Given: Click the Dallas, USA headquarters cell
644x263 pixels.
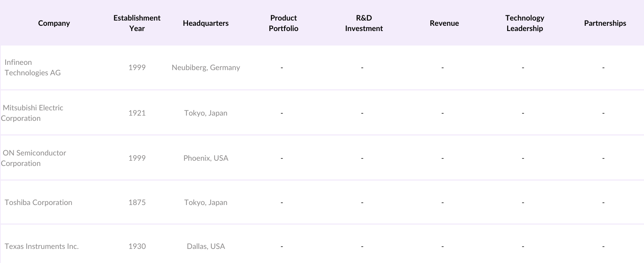Looking at the screenshot, I should [206, 246].
